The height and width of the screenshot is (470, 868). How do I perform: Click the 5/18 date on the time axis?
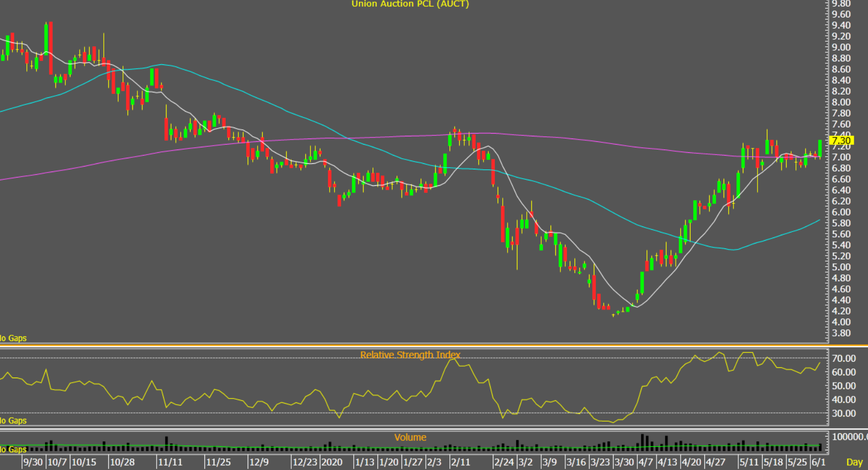[774, 462]
